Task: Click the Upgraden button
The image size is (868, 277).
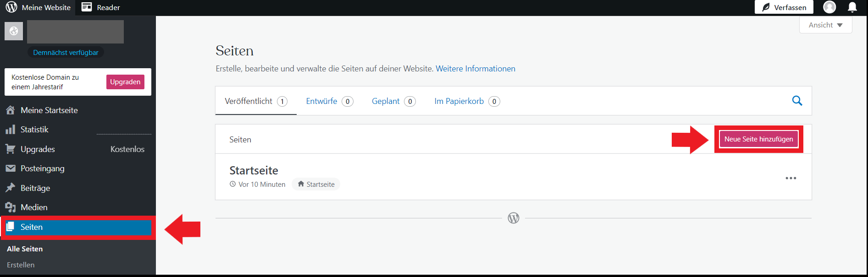Action: click(x=125, y=82)
